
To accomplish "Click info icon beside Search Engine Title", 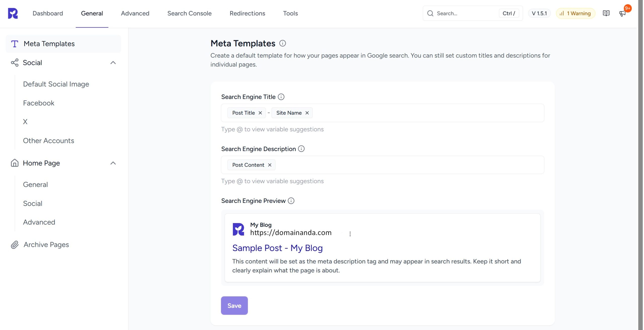I will pos(281,97).
